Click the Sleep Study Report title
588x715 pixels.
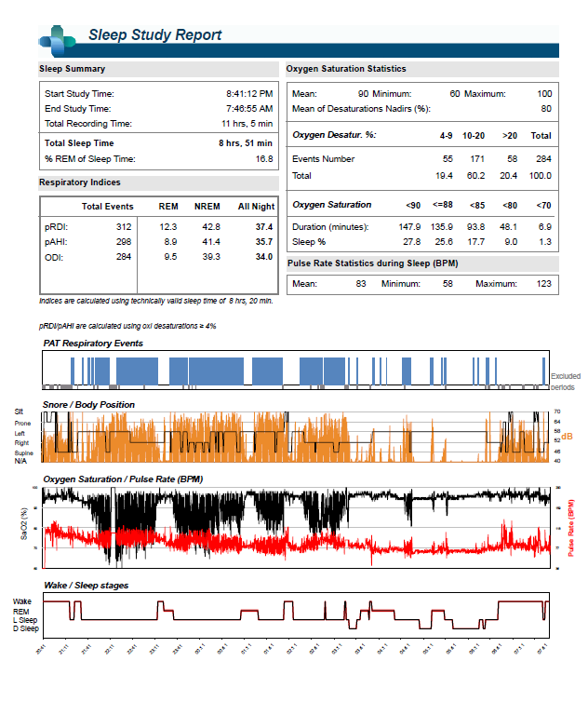click(x=154, y=35)
